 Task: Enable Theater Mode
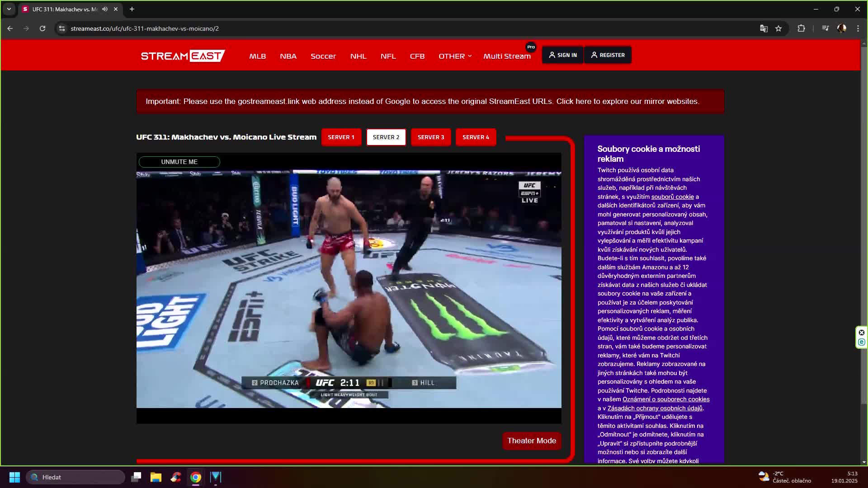532,441
